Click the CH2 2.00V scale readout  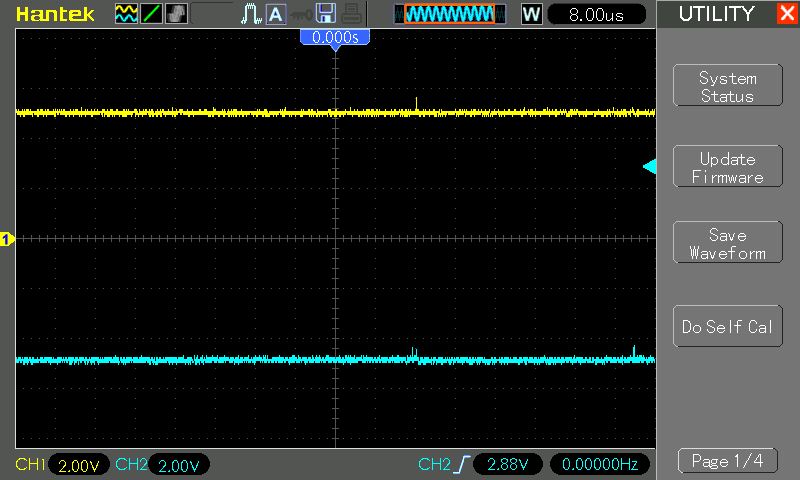pyautogui.click(x=178, y=465)
